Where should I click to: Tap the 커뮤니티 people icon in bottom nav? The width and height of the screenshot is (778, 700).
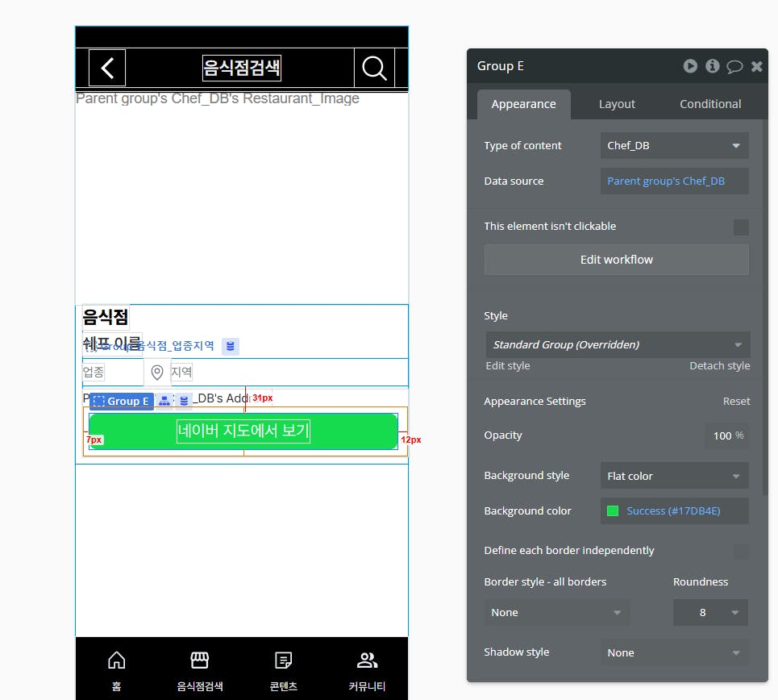(x=367, y=660)
